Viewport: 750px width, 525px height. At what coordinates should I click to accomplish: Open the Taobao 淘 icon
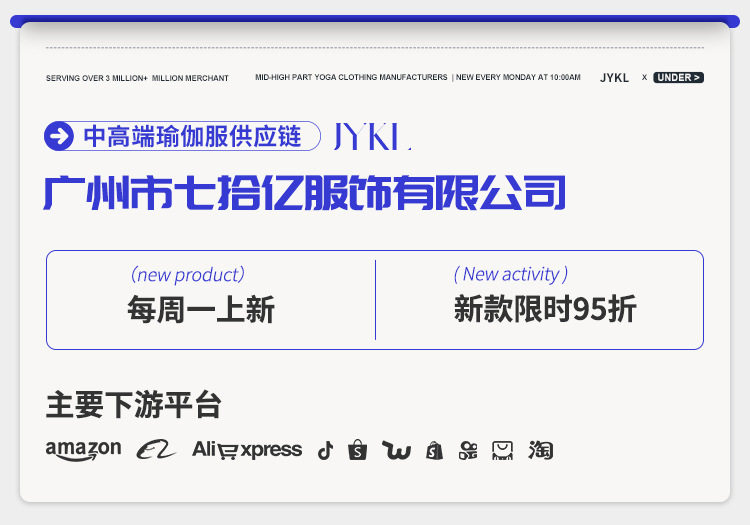pos(541,450)
